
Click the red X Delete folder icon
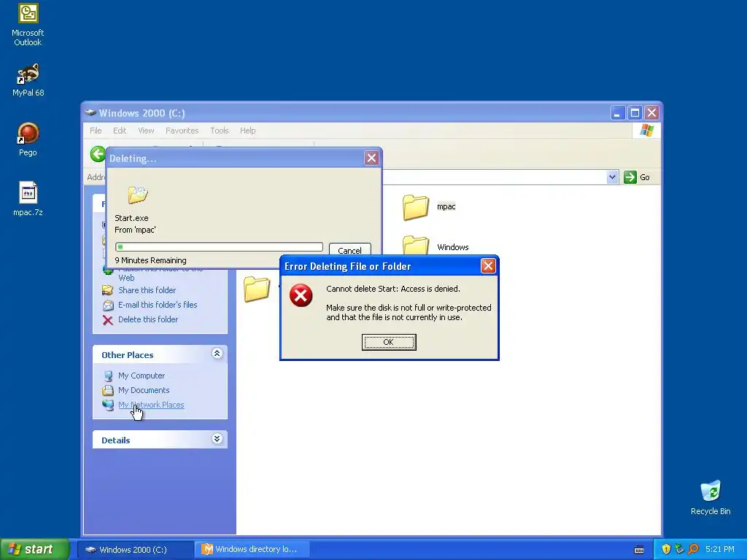(x=108, y=320)
